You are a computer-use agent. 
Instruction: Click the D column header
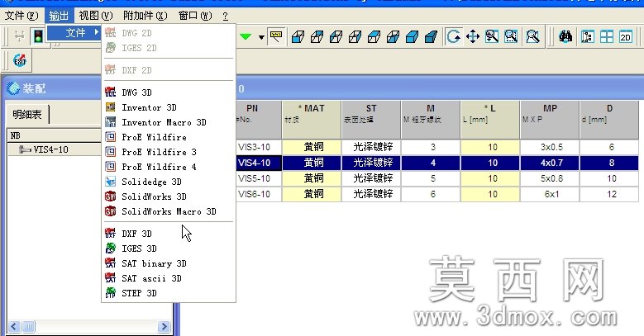[x=609, y=120]
